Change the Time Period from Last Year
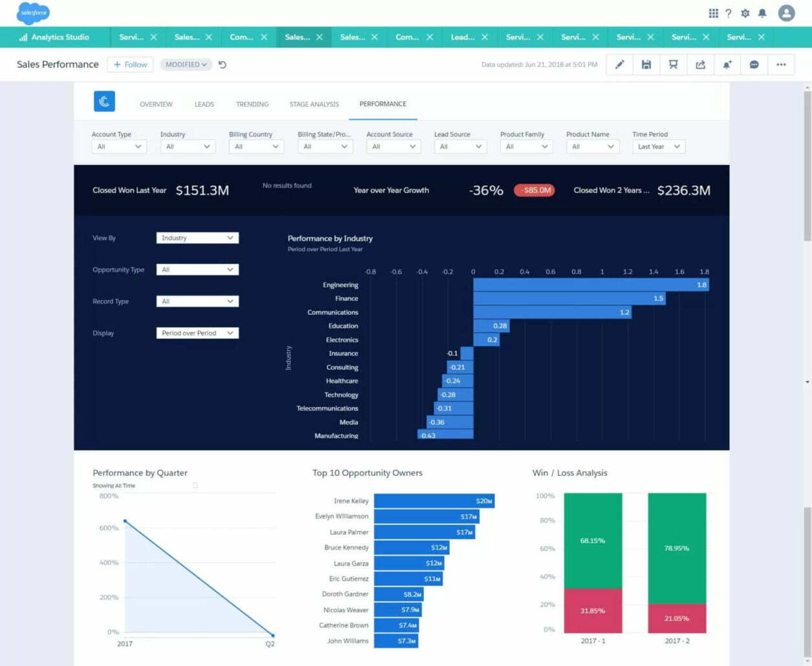The width and height of the screenshot is (812, 666). (x=658, y=146)
